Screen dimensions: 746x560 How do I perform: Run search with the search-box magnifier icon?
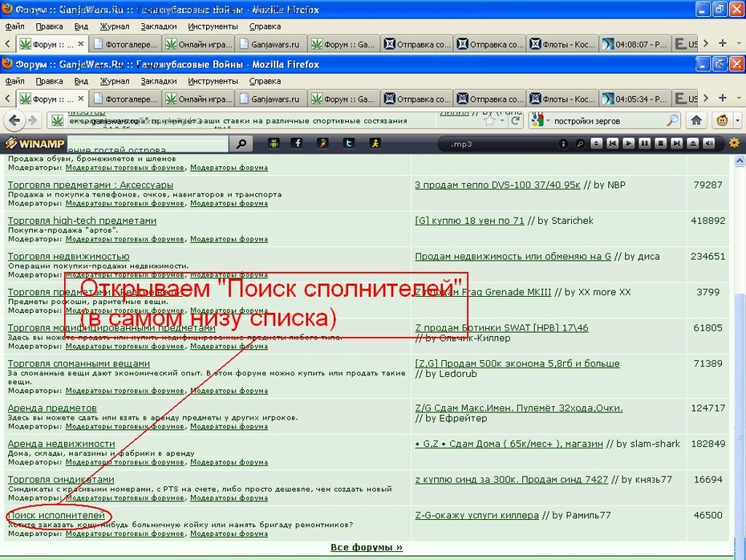[672, 121]
